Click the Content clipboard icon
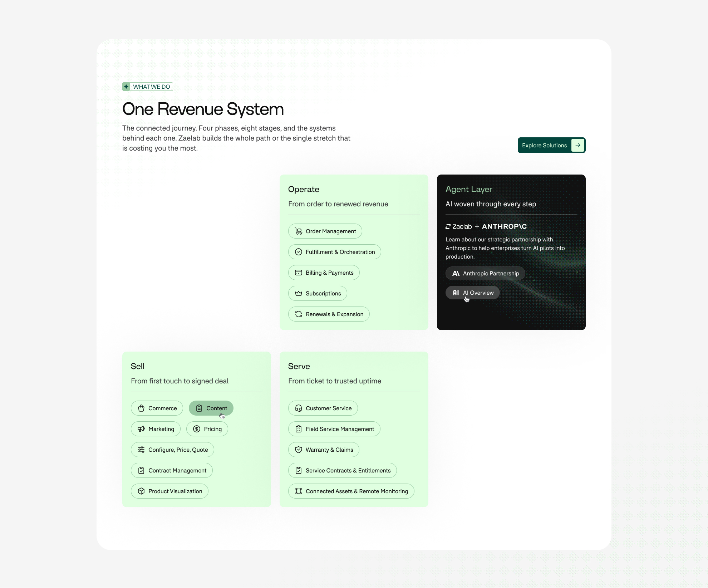 (199, 408)
